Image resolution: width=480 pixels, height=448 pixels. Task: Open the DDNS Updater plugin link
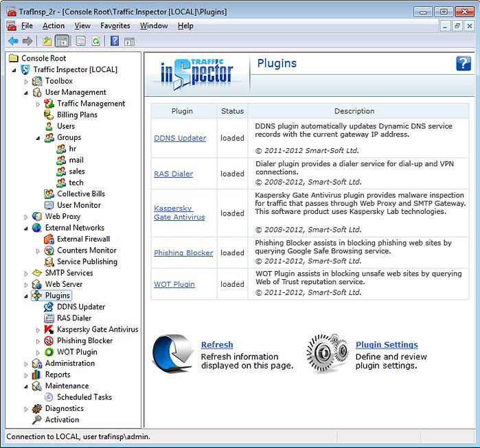180,138
